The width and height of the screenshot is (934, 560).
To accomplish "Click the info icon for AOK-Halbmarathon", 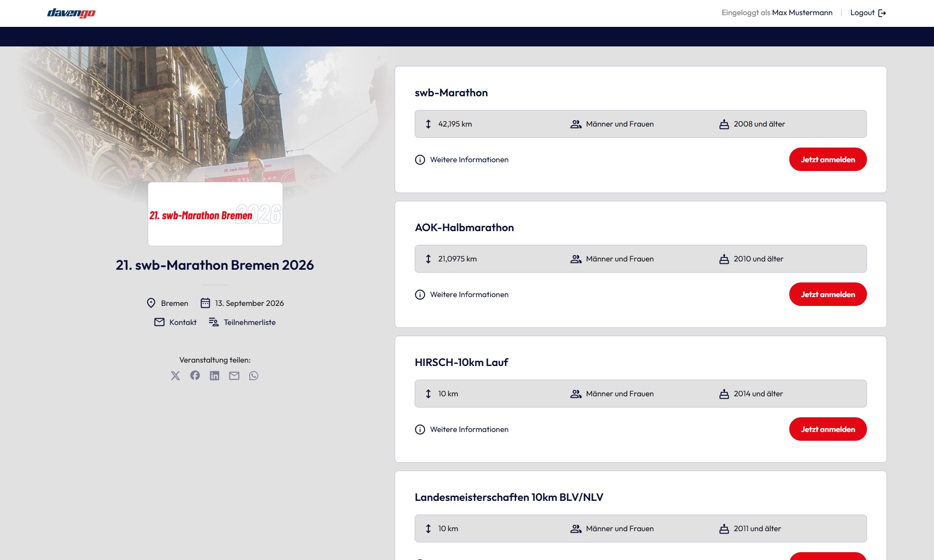I will (420, 294).
